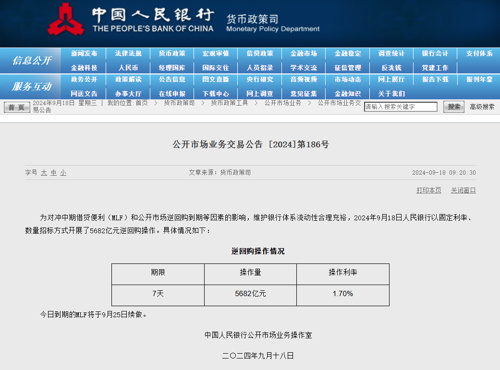Click the 货币政策司 department title in banner
This screenshot has height=370, width=500.
click(x=252, y=19)
